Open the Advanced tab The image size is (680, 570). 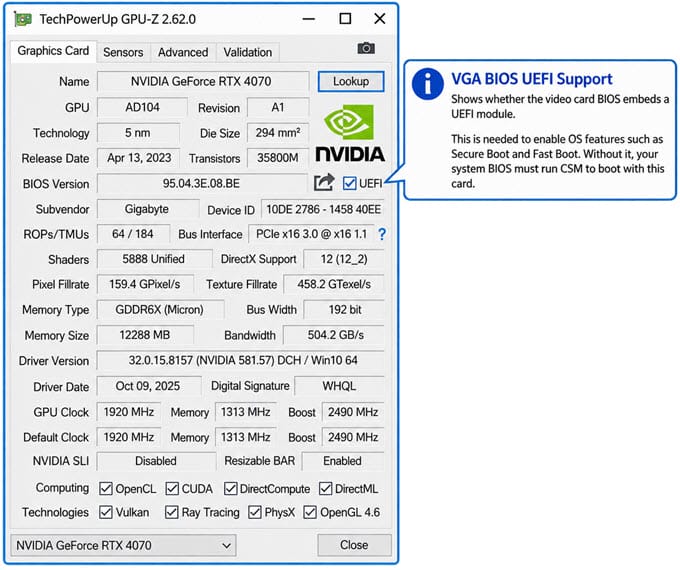click(x=183, y=52)
